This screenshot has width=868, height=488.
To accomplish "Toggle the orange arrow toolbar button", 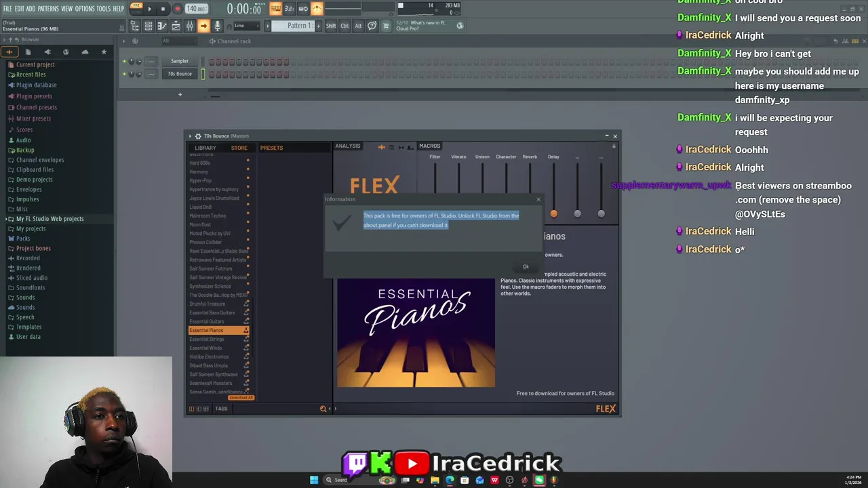I will (203, 26).
